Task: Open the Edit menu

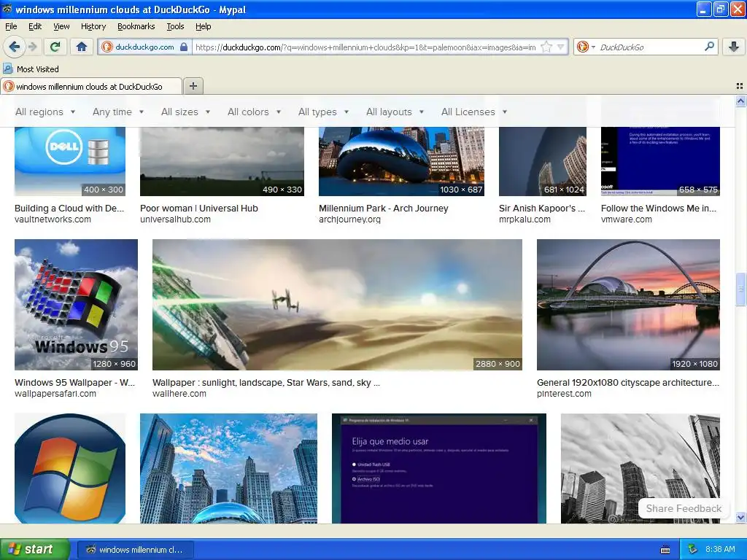Action: pos(35,26)
